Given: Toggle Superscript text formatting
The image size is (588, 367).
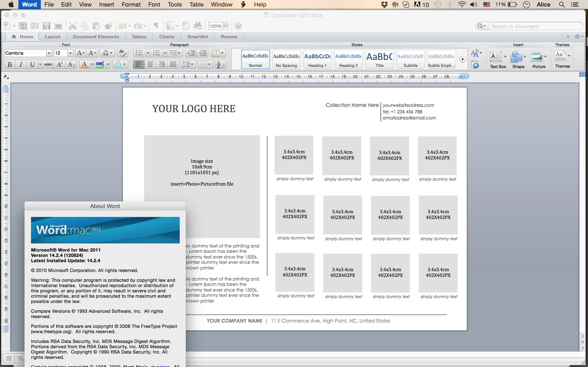Looking at the screenshot, I should [59, 64].
